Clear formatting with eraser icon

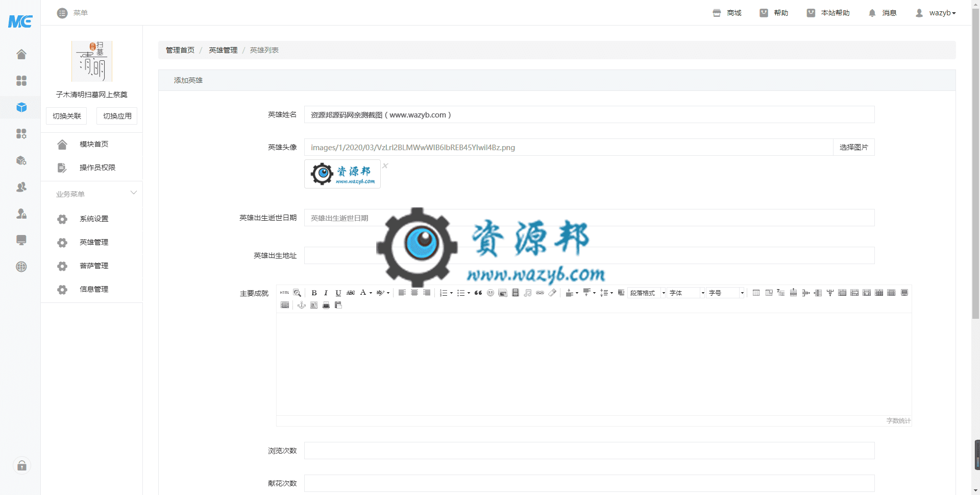tap(552, 293)
